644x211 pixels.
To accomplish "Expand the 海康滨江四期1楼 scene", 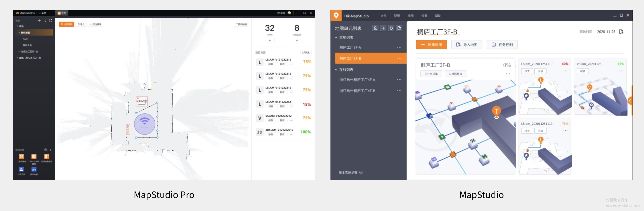I will coord(19,51).
